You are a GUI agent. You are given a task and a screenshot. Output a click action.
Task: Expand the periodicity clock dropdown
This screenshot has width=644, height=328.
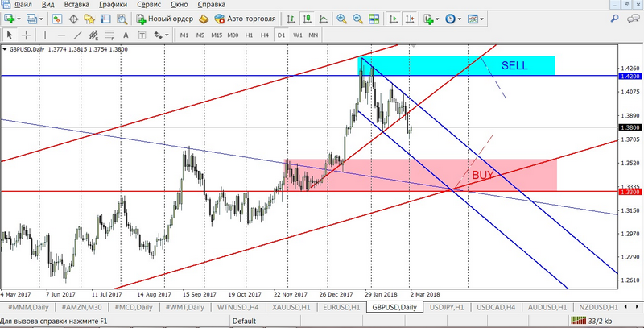coord(460,19)
